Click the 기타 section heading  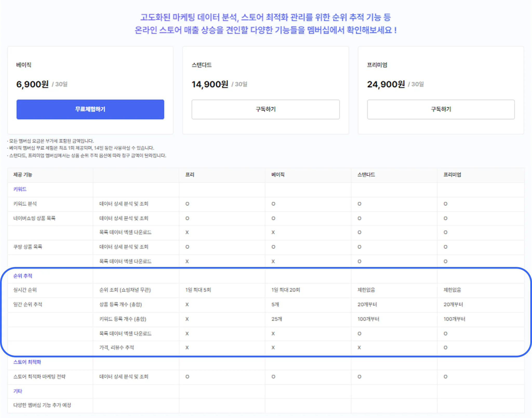click(x=18, y=391)
